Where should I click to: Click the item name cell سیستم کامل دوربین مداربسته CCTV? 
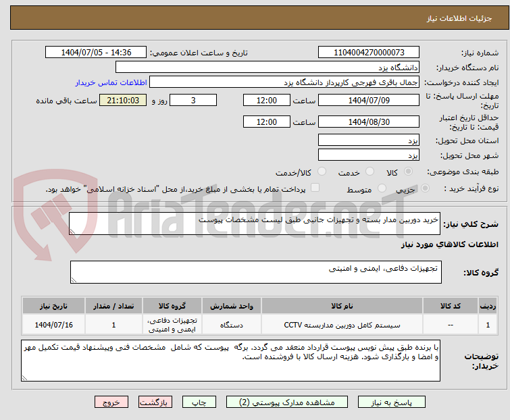pyautogui.click(x=342, y=325)
